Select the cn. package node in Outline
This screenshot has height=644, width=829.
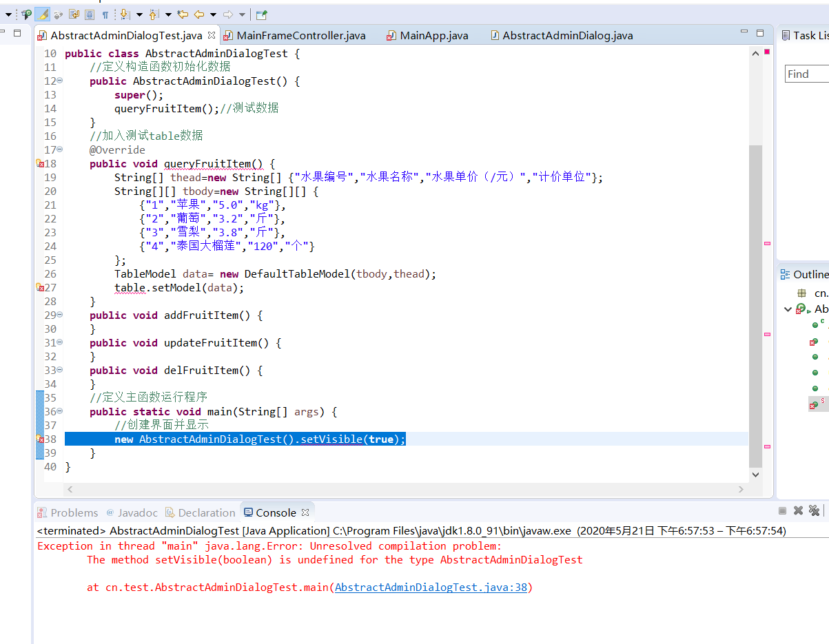click(x=813, y=293)
